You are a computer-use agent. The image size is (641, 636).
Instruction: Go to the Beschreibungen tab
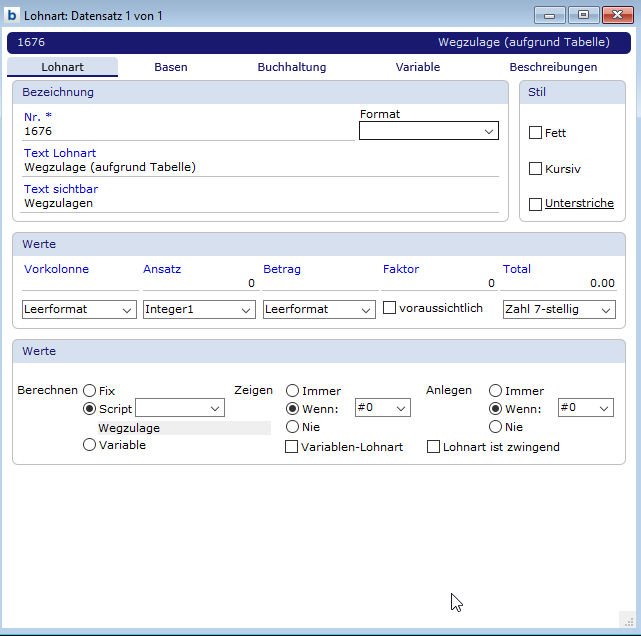[553, 67]
